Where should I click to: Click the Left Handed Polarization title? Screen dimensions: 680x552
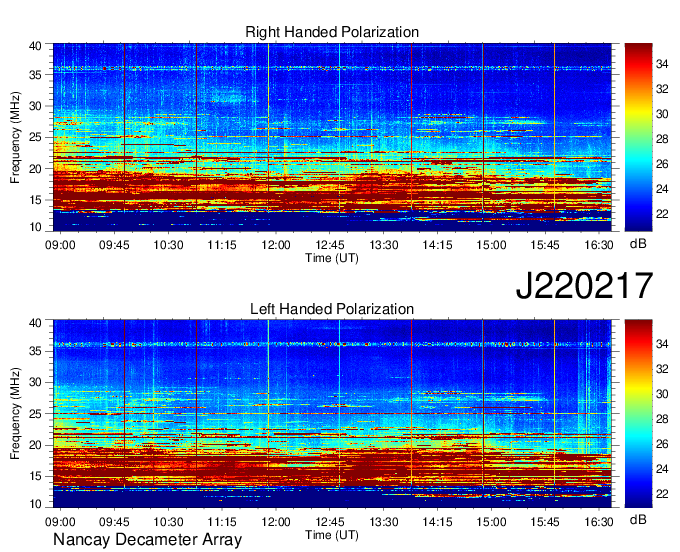pyautogui.click(x=332, y=309)
